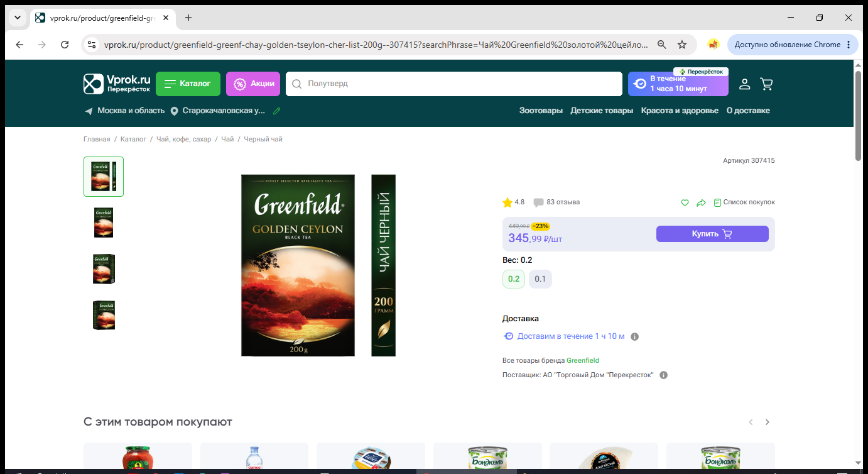Viewport: 868px width, 474px height.
Task: Share the product with the arrow icon
Action: 702,202
